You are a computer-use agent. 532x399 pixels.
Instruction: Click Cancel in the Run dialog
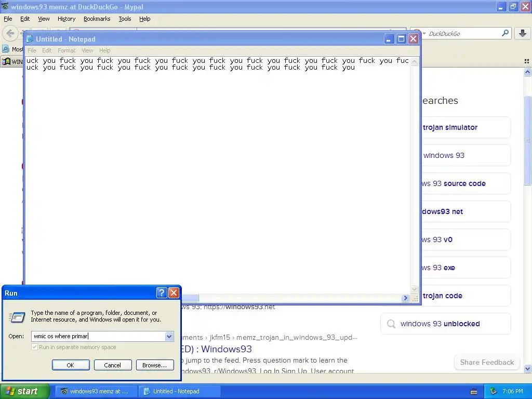pos(113,365)
